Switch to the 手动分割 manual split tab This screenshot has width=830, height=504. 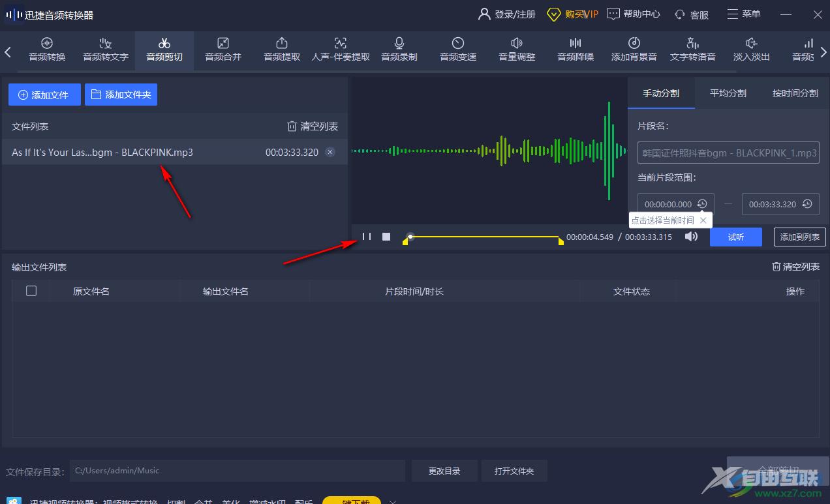pos(661,93)
